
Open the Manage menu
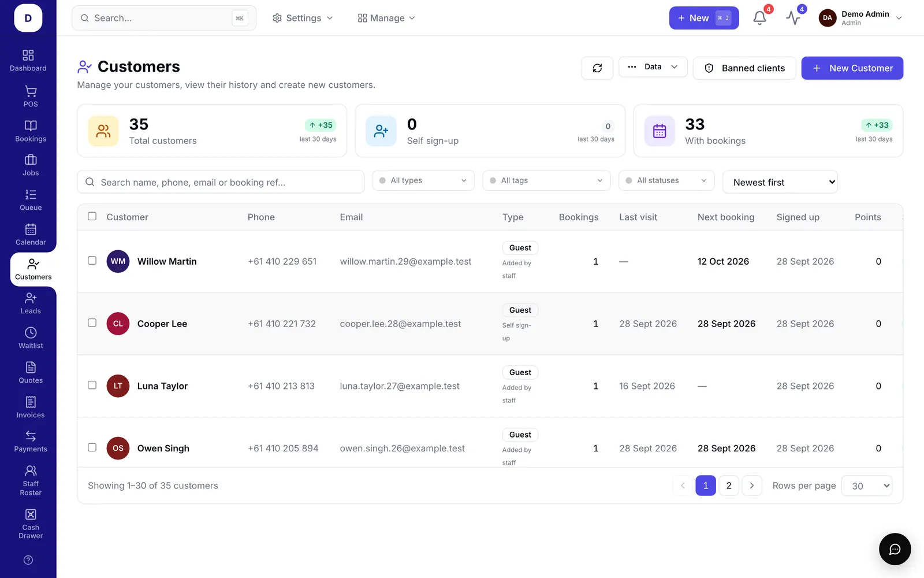(x=386, y=18)
